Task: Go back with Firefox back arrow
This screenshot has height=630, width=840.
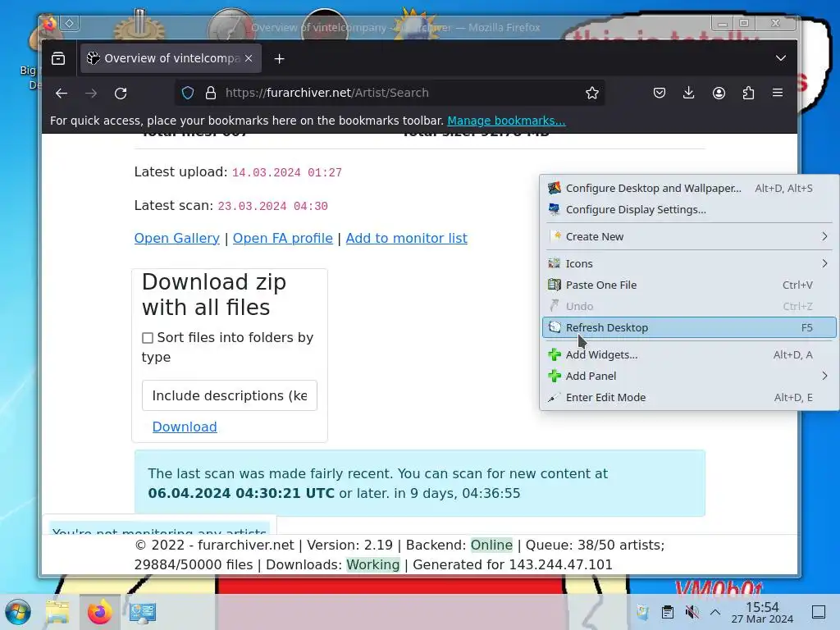Action: (62, 94)
